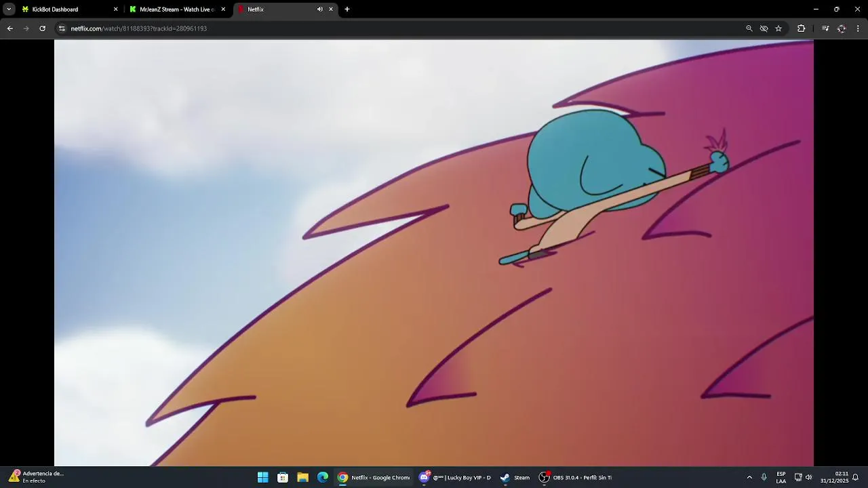The image size is (868, 488).
Task: Go back to previous page
Action: coord(10,28)
